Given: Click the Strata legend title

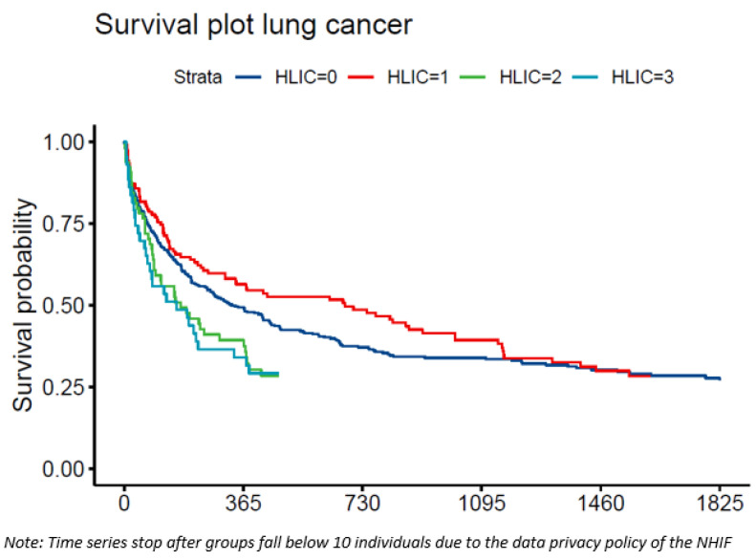Looking at the screenshot, I should (198, 77).
